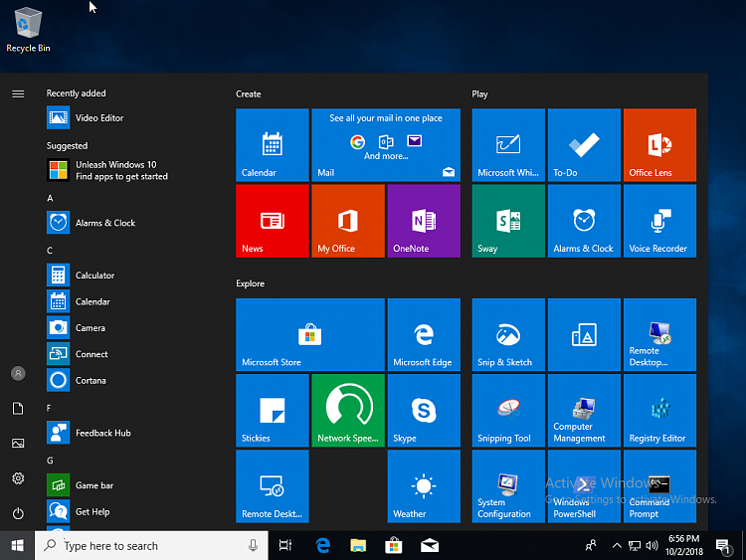The image size is (746, 560).
Task: Open Remote Desktop Connection tile with monitor icon
Action: pos(659,334)
